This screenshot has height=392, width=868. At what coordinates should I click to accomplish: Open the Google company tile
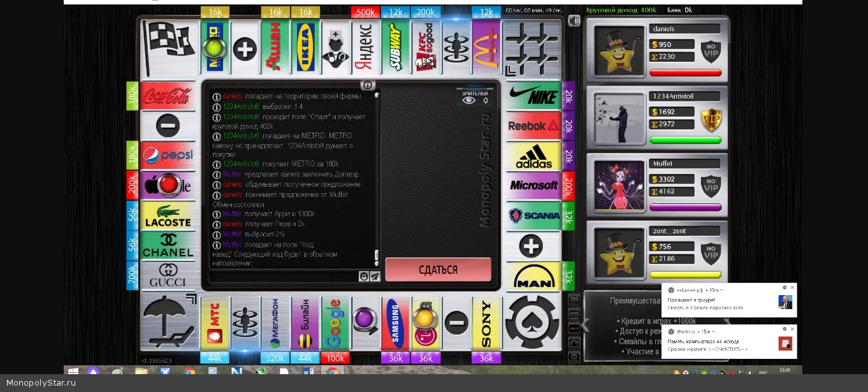(x=335, y=323)
